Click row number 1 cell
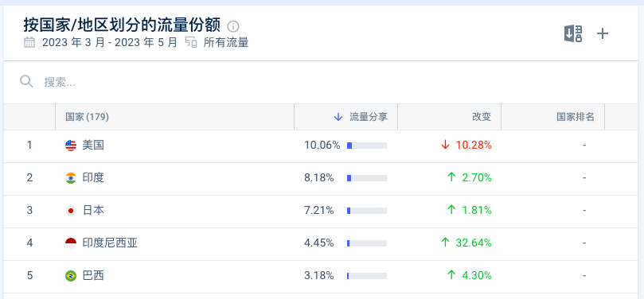Image resolution: width=644 pixels, height=299 pixels. 29,146
